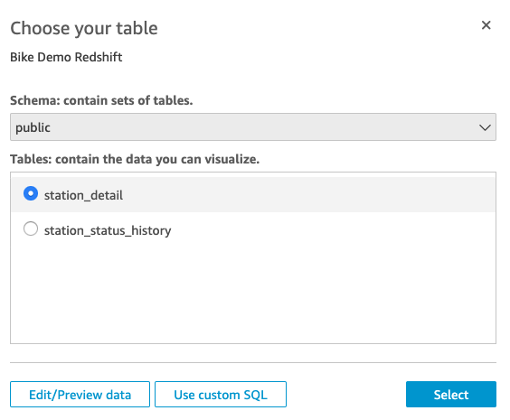Click the 'Select' text on blue button
The height and width of the screenshot is (420, 510).
point(451,395)
